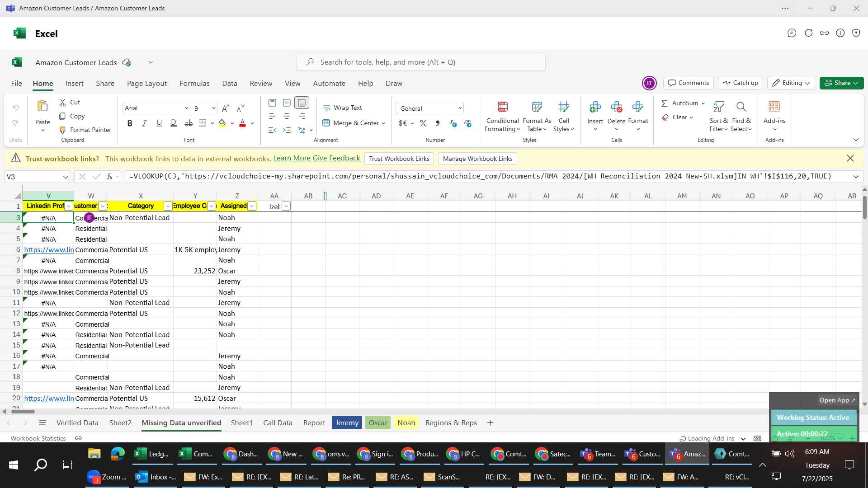This screenshot has width=868, height=488.
Task: Click the Decrease Decimal icon
Action: 468,123
